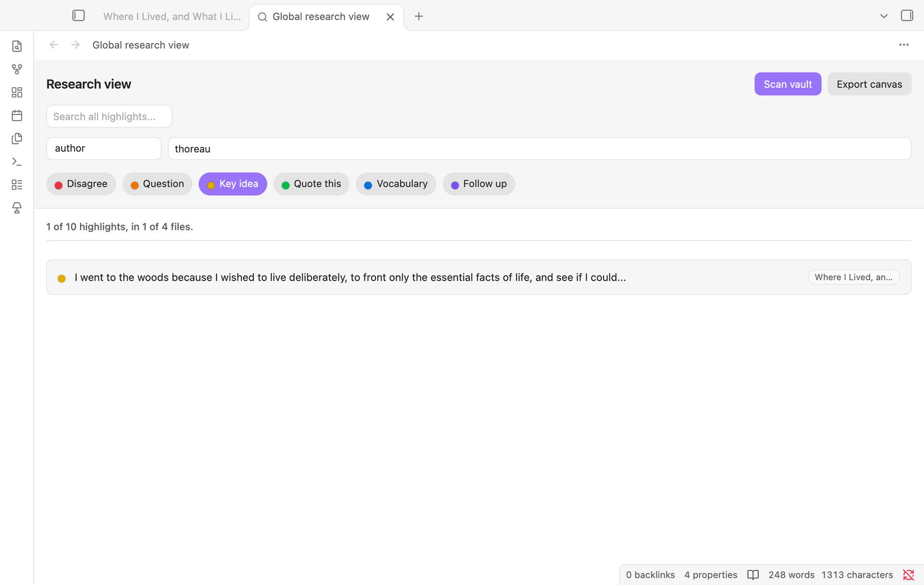Click the 248 words status entry
This screenshot has width=924, height=585.
click(x=791, y=575)
